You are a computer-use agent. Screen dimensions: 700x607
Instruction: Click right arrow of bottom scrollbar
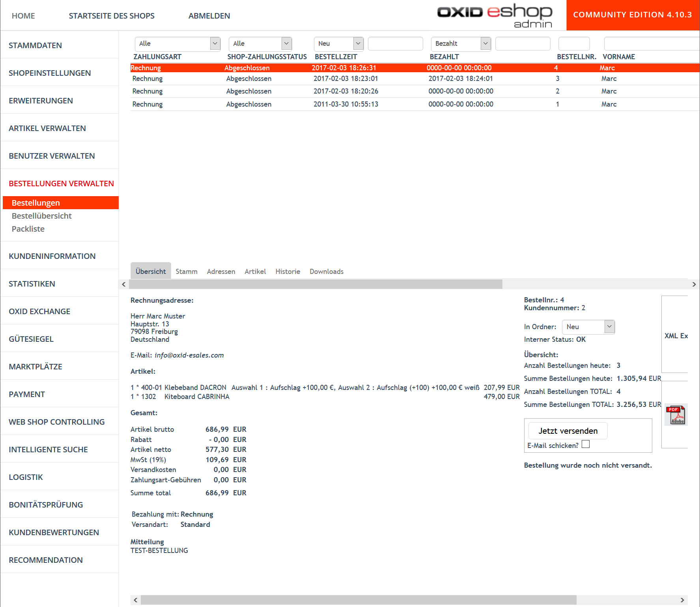coord(682,600)
